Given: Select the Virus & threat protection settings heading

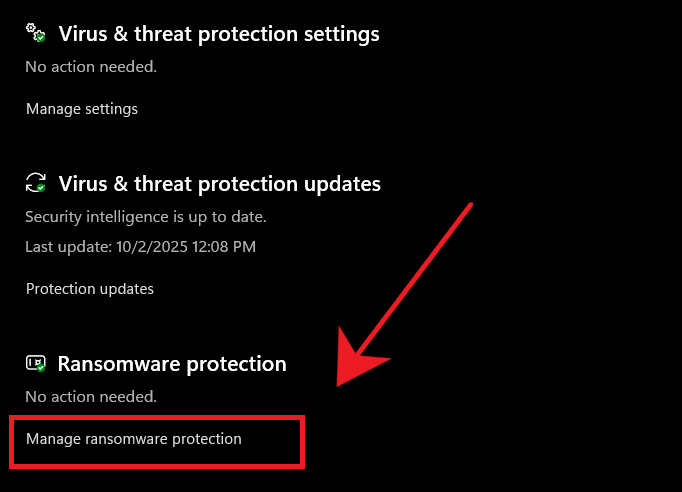Looking at the screenshot, I should point(219,34).
